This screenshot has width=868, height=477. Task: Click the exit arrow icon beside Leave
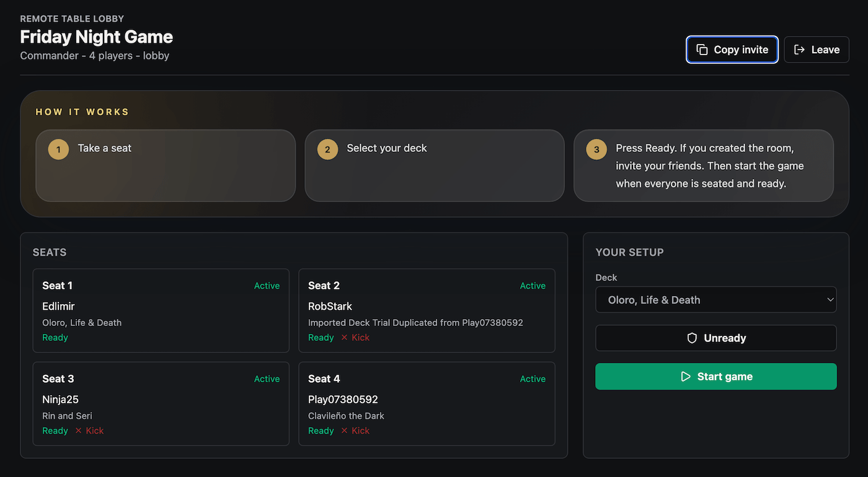click(x=800, y=50)
